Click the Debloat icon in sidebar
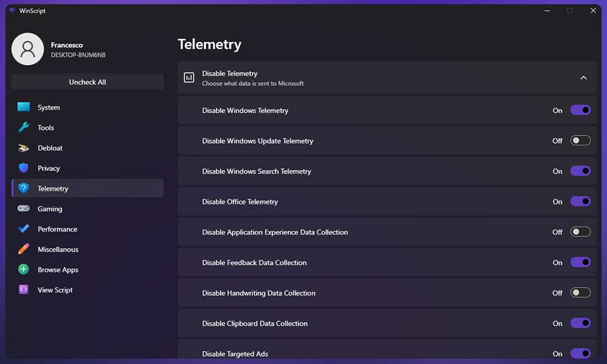This screenshot has width=607, height=364. point(24,148)
